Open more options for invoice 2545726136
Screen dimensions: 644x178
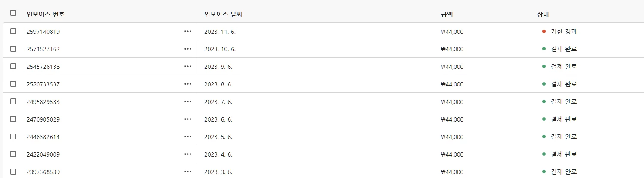pyautogui.click(x=187, y=66)
